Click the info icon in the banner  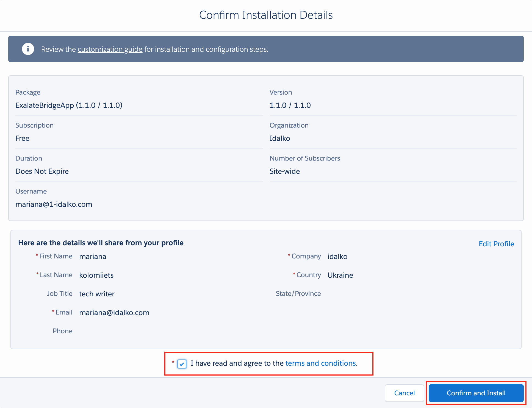coord(28,49)
